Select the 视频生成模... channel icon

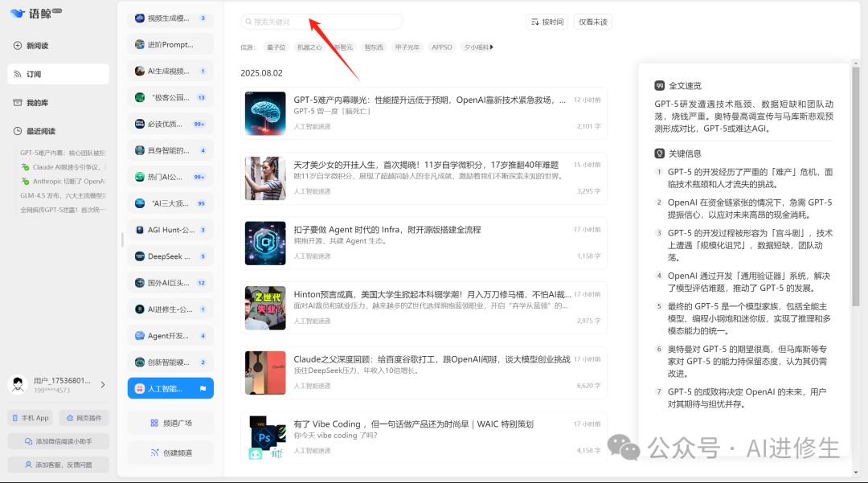click(140, 18)
